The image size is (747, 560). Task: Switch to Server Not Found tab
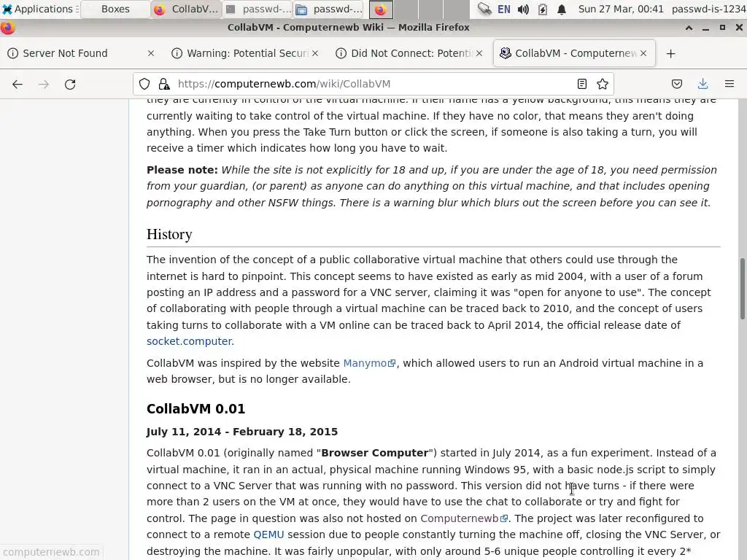(81, 53)
